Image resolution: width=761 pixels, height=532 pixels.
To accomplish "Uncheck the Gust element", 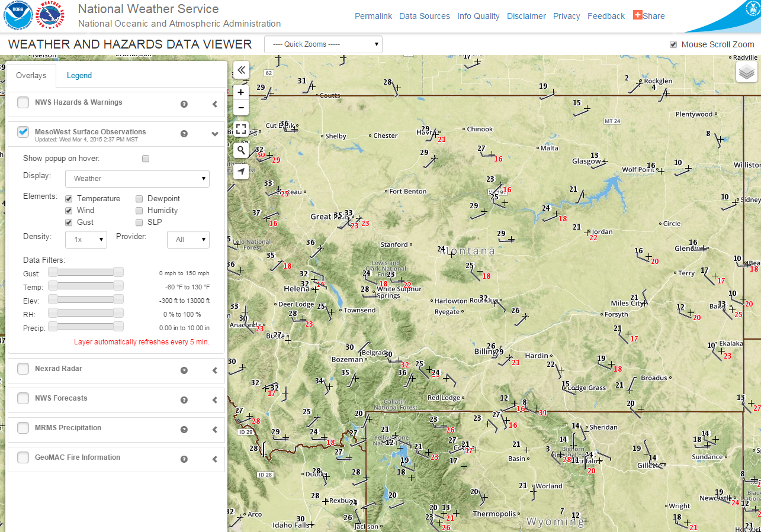I will pyautogui.click(x=69, y=223).
